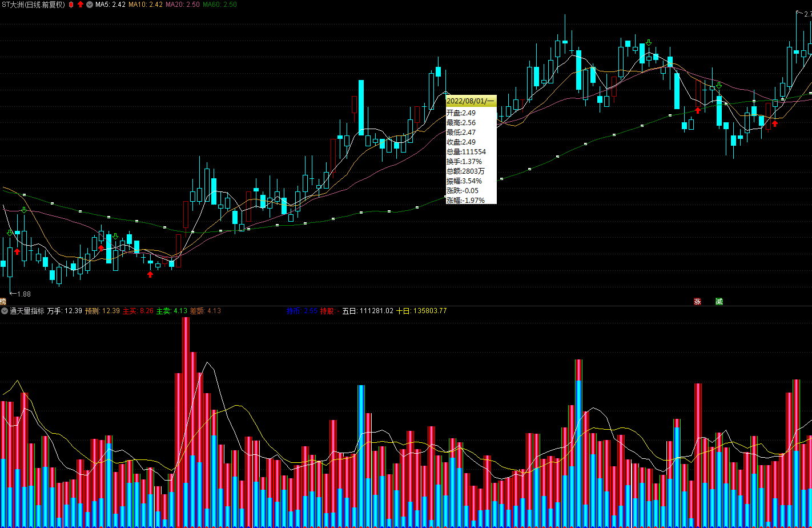Click the 十日: 135803.77 value
Viewport: 812px width, 528px height.
pyautogui.click(x=421, y=311)
